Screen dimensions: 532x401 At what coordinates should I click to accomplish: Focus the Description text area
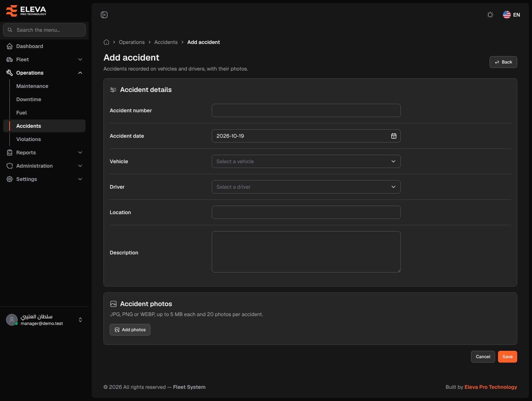306,252
